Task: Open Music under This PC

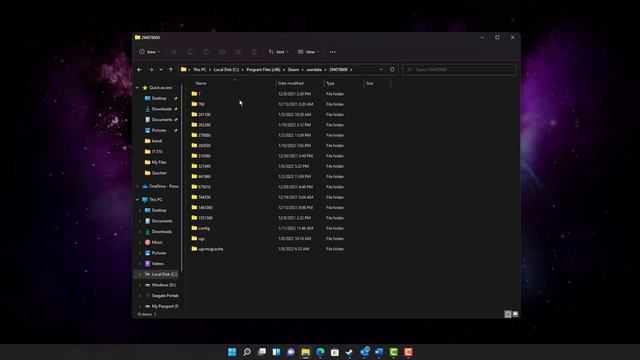Action: point(157,242)
